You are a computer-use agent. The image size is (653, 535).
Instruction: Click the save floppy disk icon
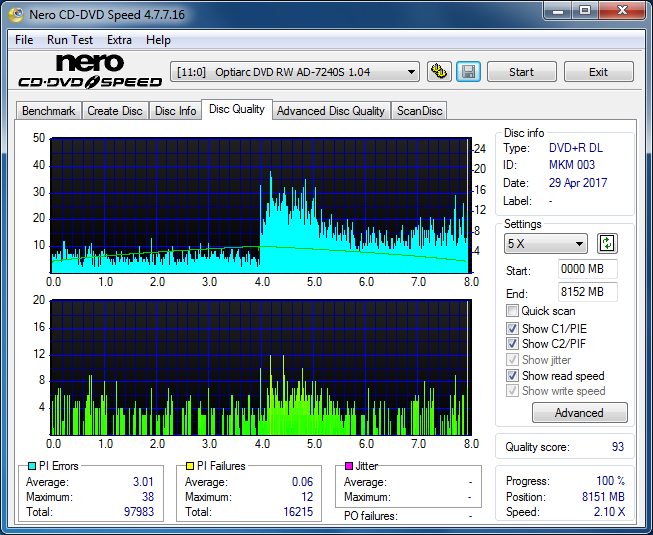[x=469, y=72]
